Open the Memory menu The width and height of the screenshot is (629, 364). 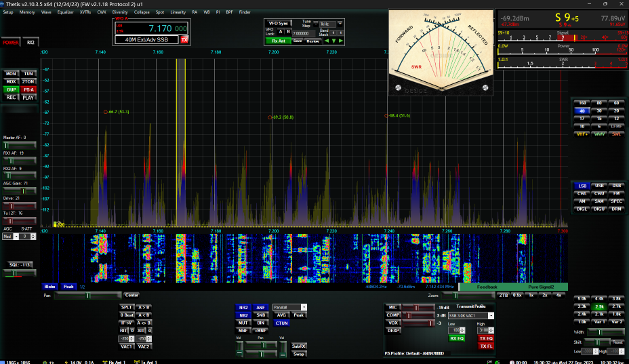27,12
